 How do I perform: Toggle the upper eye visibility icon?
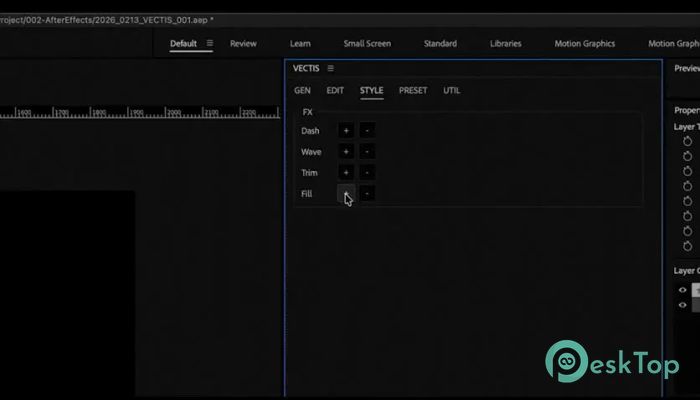point(683,290)
